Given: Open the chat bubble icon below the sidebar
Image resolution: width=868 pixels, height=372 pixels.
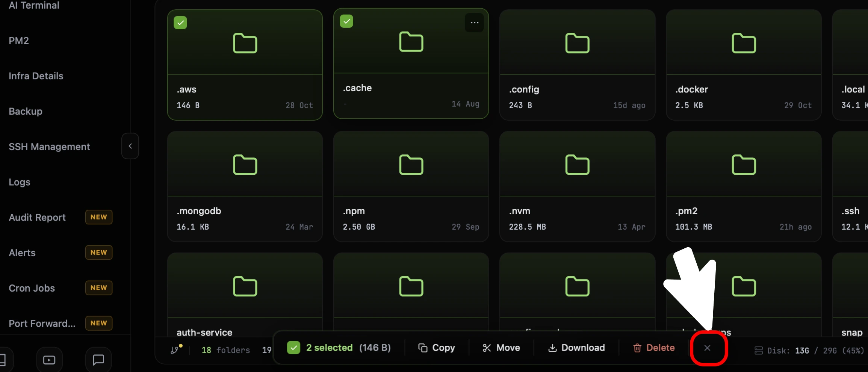Looking at the screenshot, I should (98, 360).
